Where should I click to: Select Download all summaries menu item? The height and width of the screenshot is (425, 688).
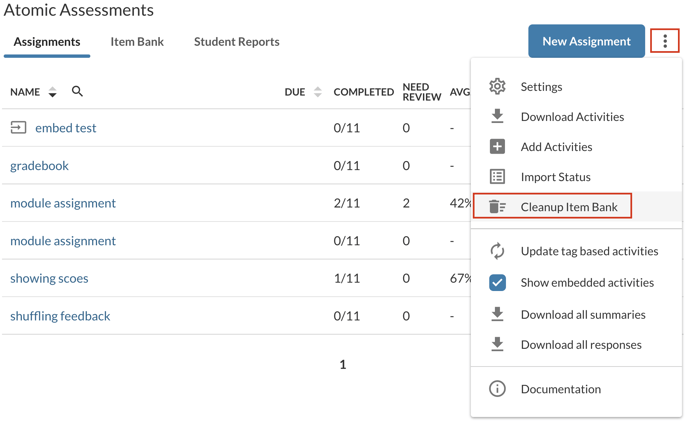[582, 314]
